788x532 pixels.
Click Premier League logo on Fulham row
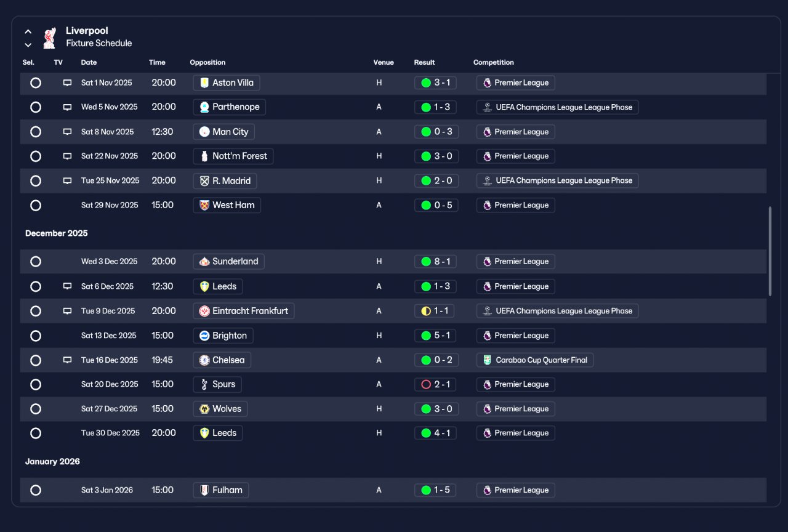487,490
